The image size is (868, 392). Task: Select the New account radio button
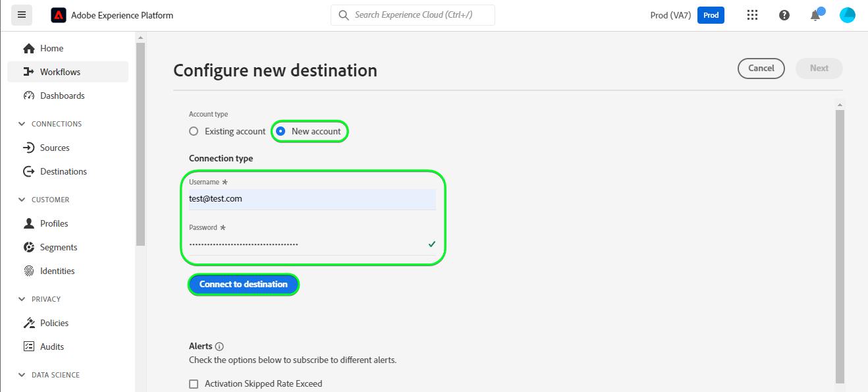281,131
